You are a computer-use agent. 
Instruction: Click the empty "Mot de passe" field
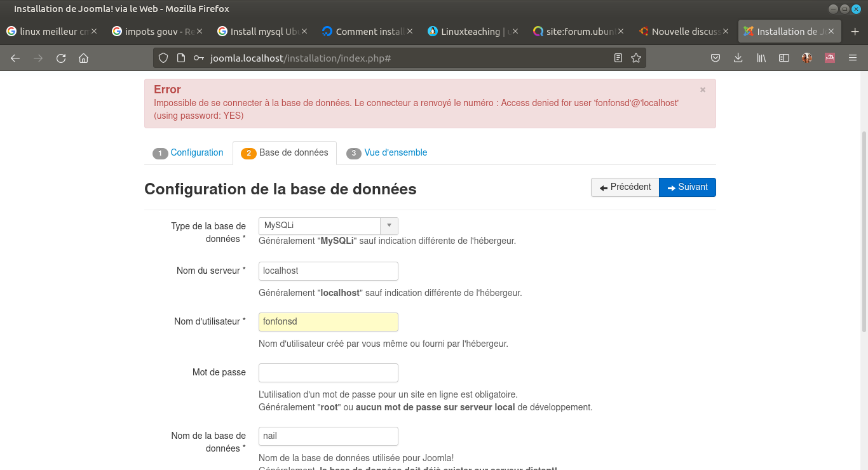tap(329, 373)
